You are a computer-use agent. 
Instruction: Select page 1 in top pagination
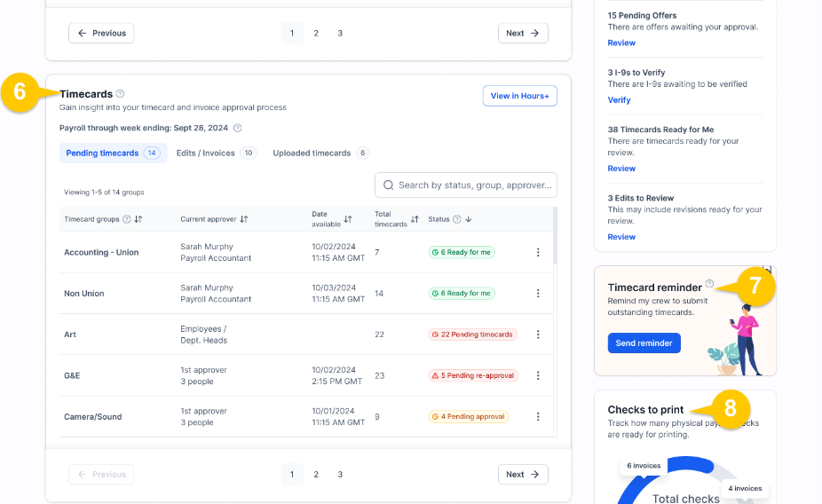coord(292,33)
